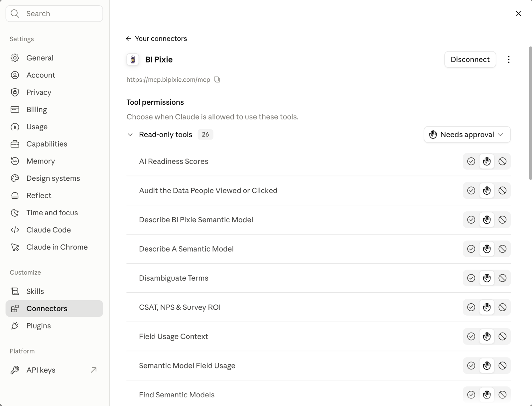The image size is (532, 406).
Task: Click the Capabilities briefcase icon
Action: pyautogui.click(x=15, y=144)
